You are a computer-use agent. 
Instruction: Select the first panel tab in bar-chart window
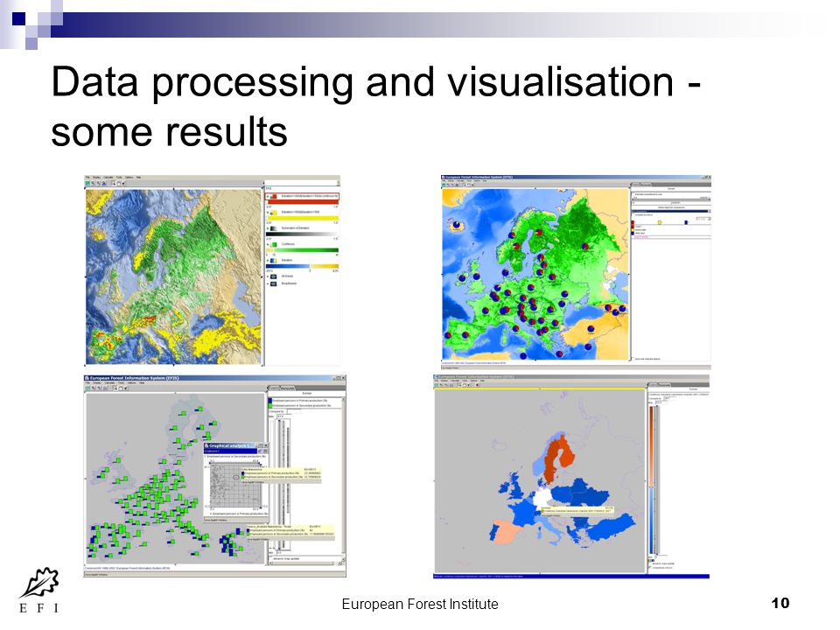[x=274, y=388]
